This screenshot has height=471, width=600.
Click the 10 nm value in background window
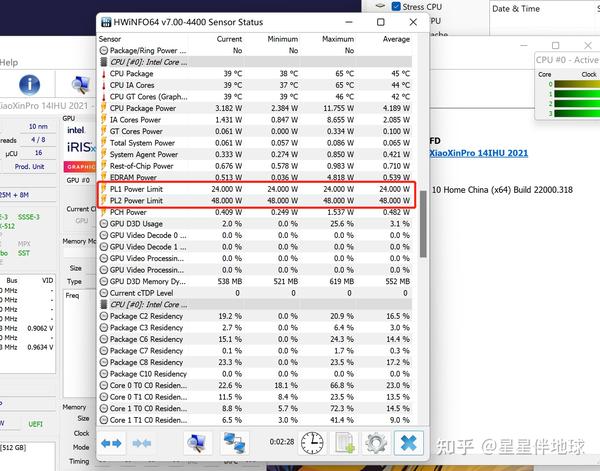[38, 127]
